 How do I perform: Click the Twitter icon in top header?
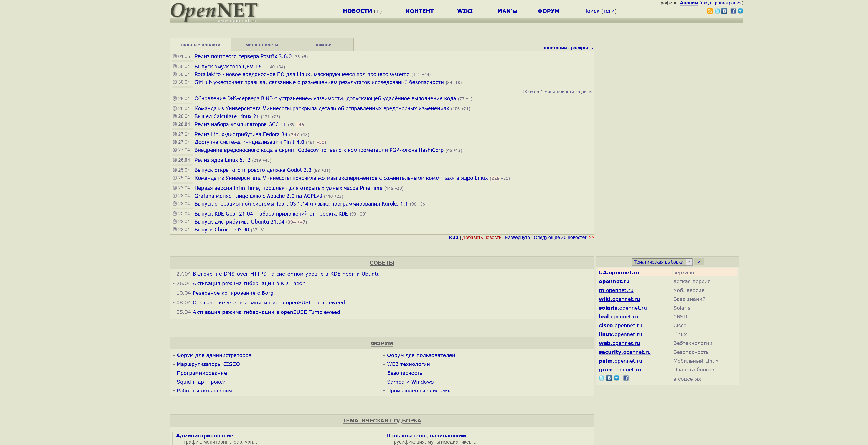717,11
